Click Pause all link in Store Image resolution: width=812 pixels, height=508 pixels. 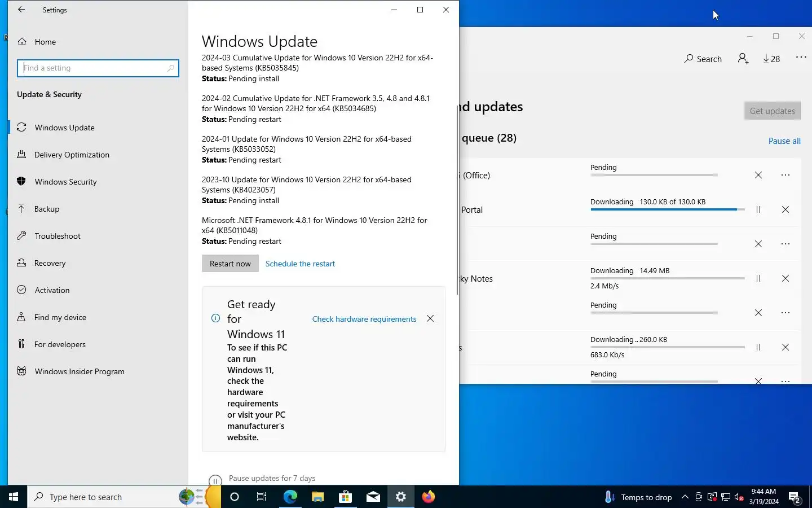(784, 141)
